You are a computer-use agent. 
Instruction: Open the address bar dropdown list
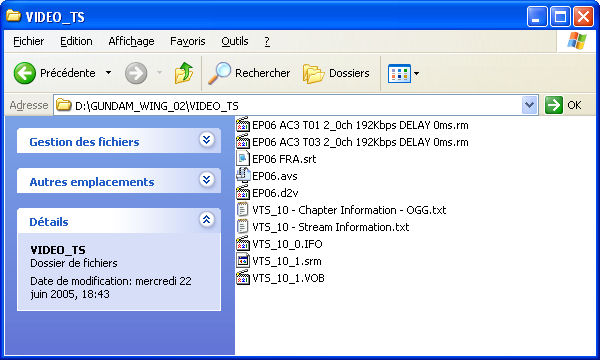point(530,105)
